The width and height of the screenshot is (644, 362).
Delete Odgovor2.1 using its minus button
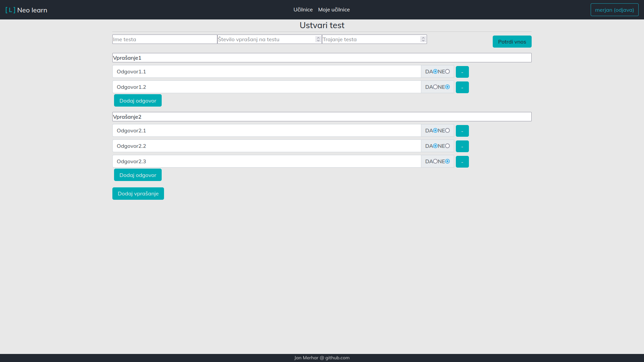tap(462, 131)
